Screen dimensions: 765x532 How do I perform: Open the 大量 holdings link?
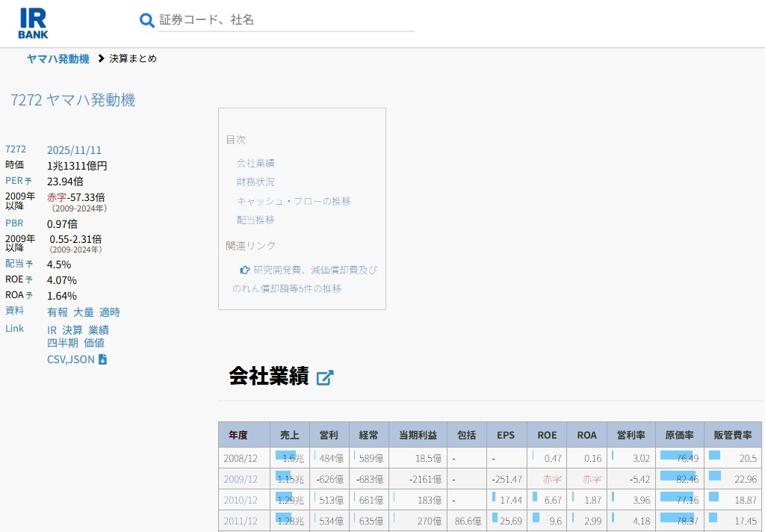(83, 312)
